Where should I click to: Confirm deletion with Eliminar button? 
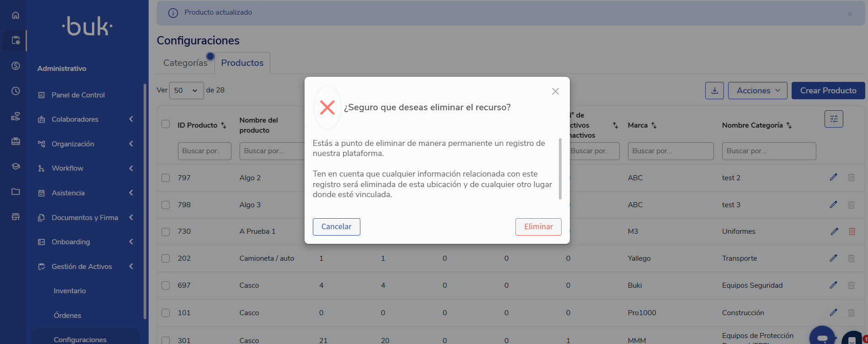(x=538, y=227)
